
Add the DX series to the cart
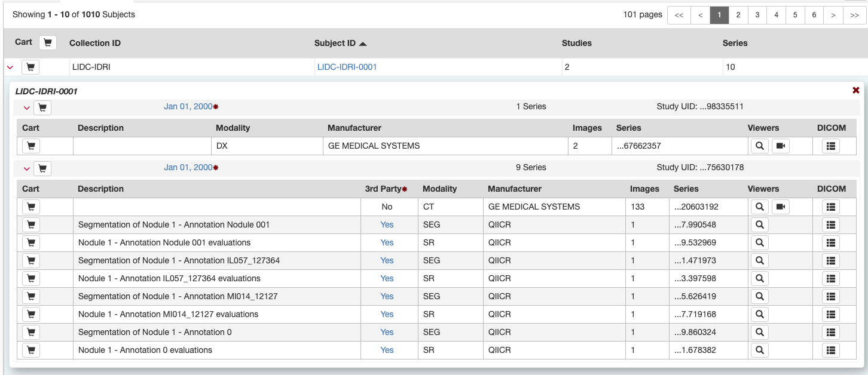(30, 145)
